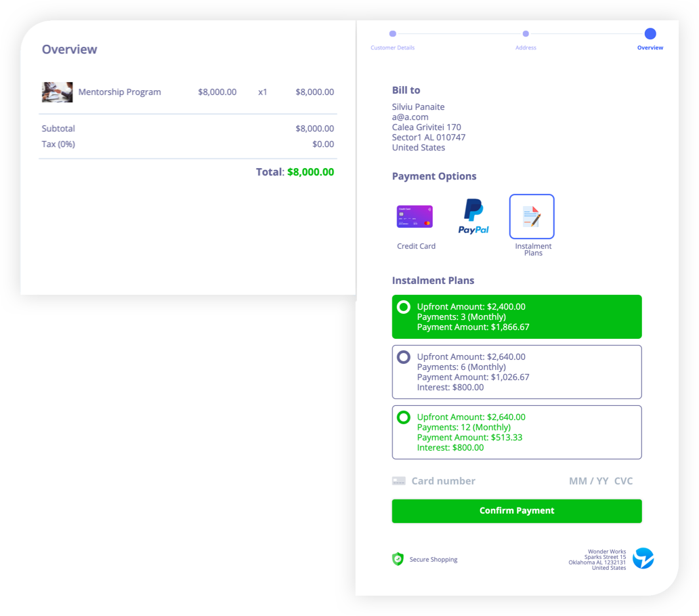This screenshot has width=699, height=616.
Task: Click the Mentorship Program item name
Action: (x=120, y=92)
